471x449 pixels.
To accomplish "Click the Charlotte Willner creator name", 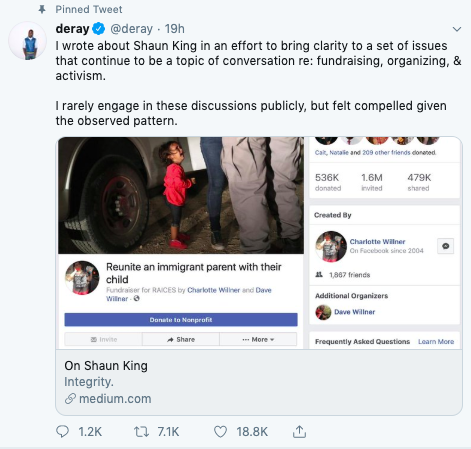I will [x=377, y=242].
